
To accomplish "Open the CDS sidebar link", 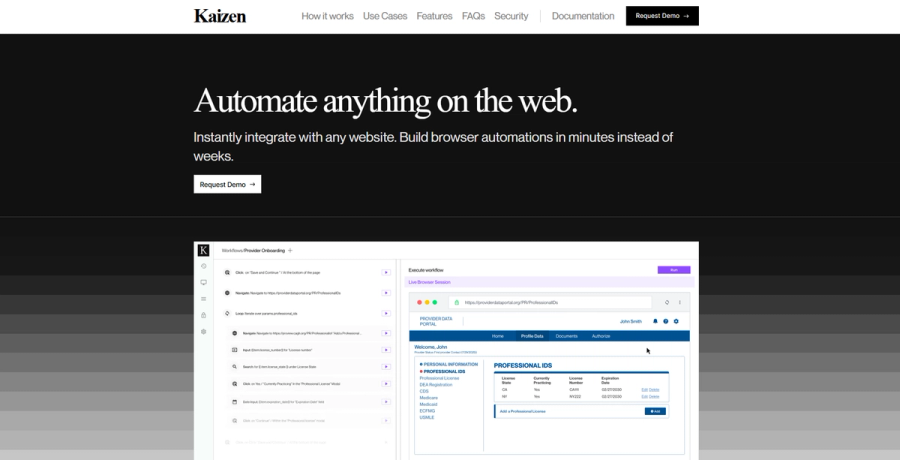I will (424, 391).
